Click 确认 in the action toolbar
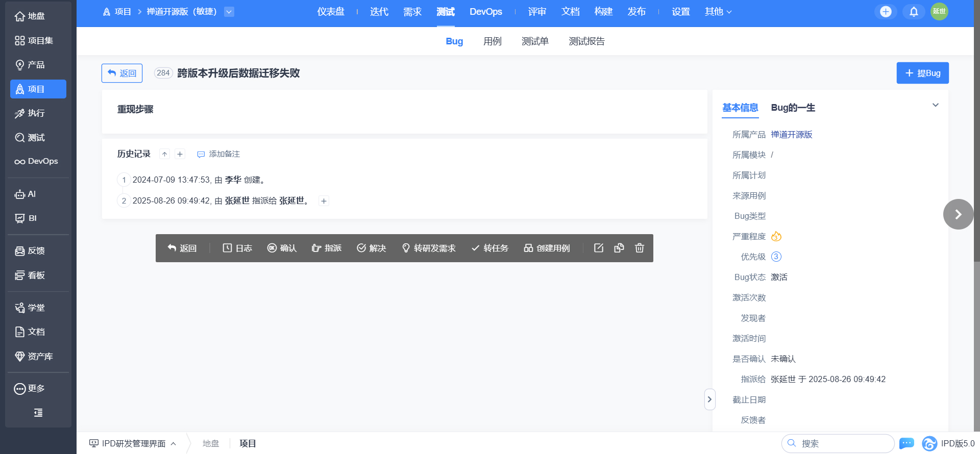 [282, 248]
